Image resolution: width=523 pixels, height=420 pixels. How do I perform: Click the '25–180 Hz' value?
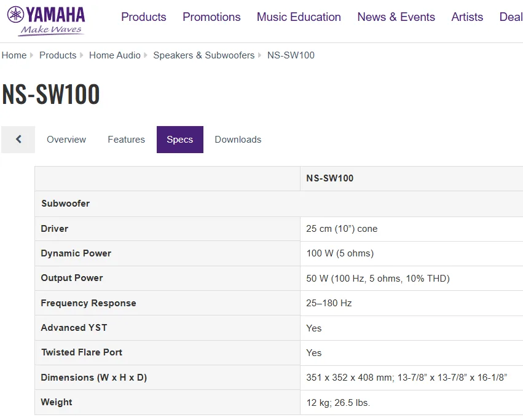coord(329,303)
